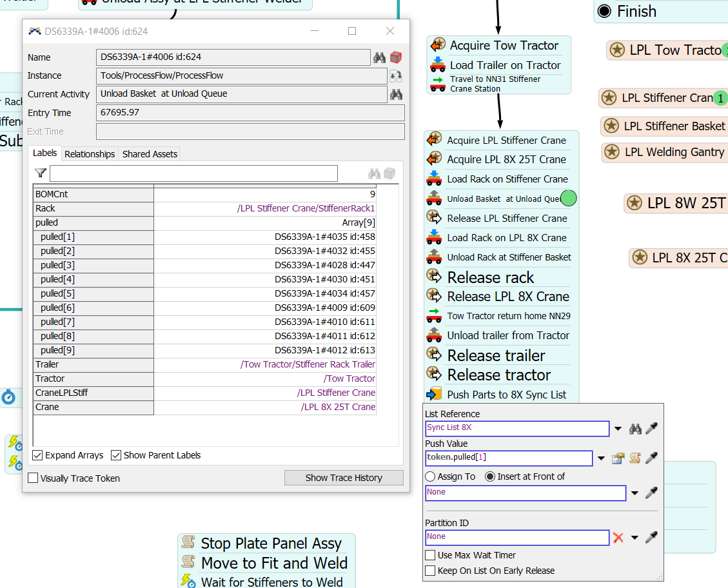Image resolution: width=728 pixels, height=588 pixels.
Task: Select Insert at Front of radio button
Action: (x=490, y=476)
